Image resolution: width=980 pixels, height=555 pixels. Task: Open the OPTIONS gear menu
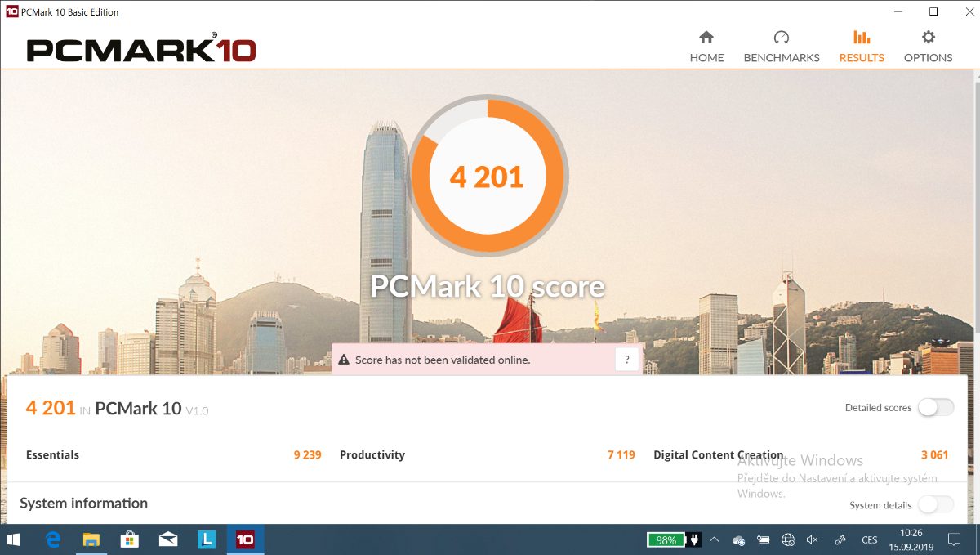[928, 47]
